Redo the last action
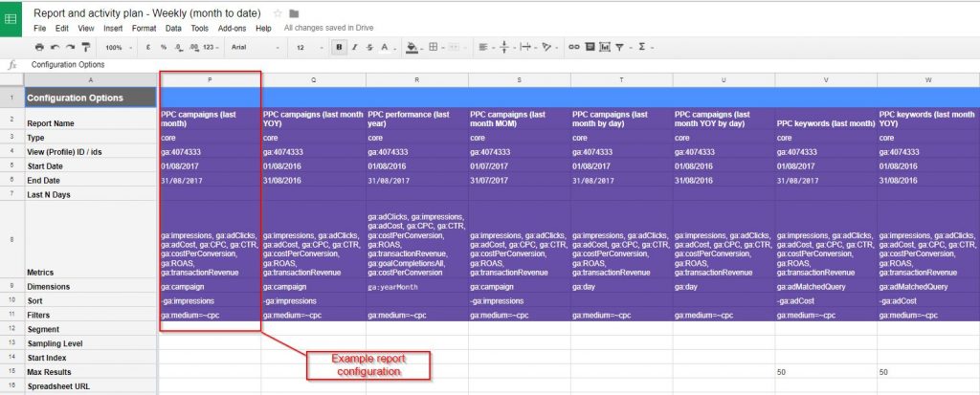This screenshot has height=395, width=980. pos(70,47)
